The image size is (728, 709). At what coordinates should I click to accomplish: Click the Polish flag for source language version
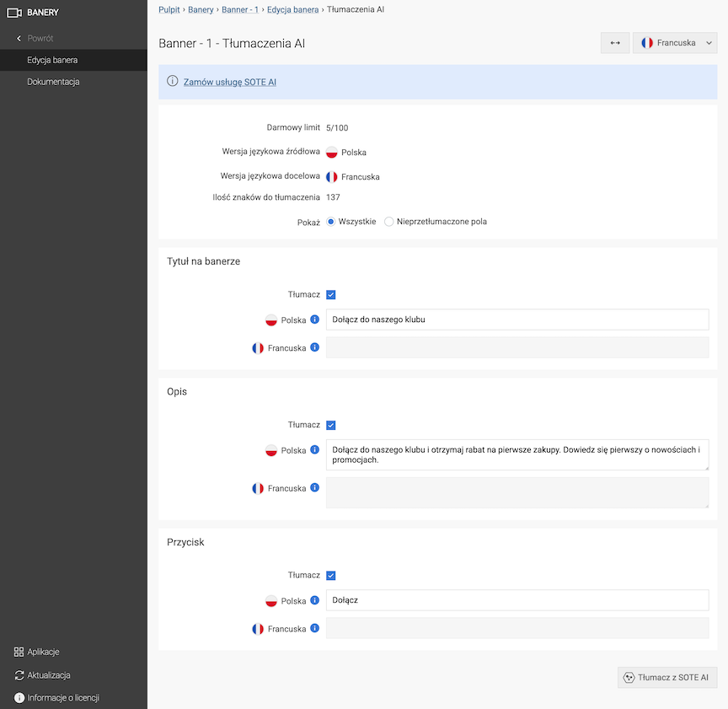point(331,152)
